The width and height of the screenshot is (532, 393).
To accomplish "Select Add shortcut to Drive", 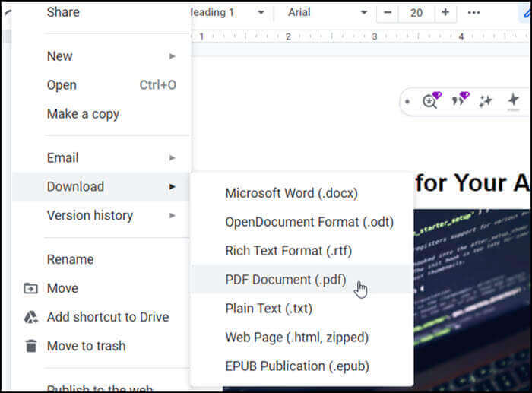I will pos(100,317).
